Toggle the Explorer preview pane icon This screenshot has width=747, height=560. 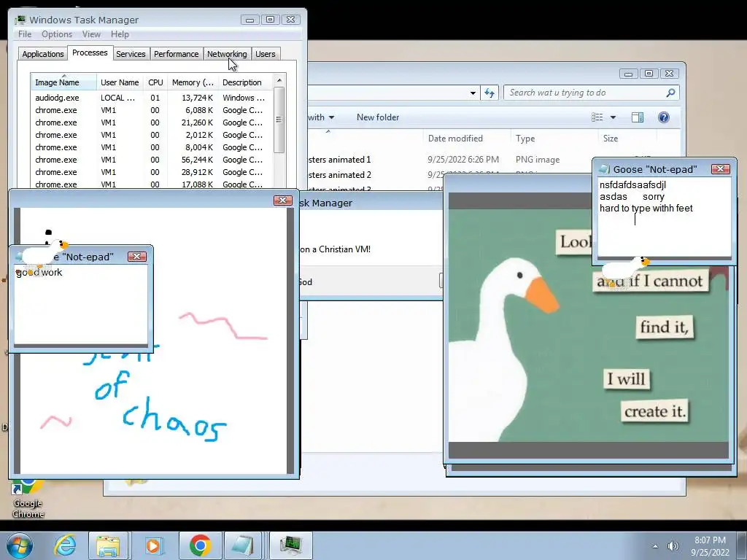(x=637, y=117)
